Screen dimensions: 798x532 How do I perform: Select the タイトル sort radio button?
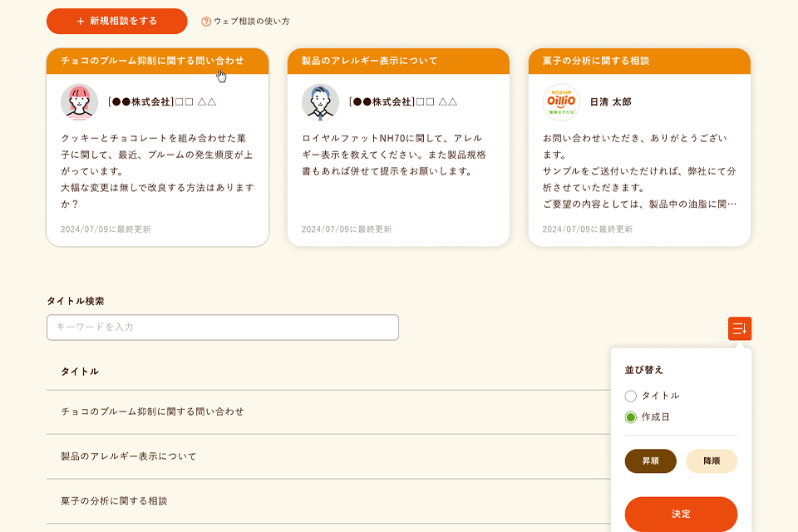(x=631, y=396)
